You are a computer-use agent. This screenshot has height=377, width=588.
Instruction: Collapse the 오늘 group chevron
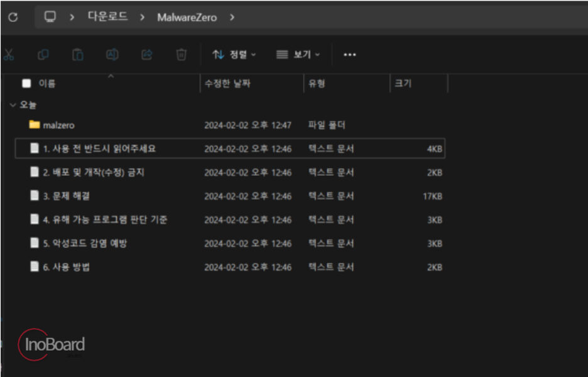[x=13, y=105]
